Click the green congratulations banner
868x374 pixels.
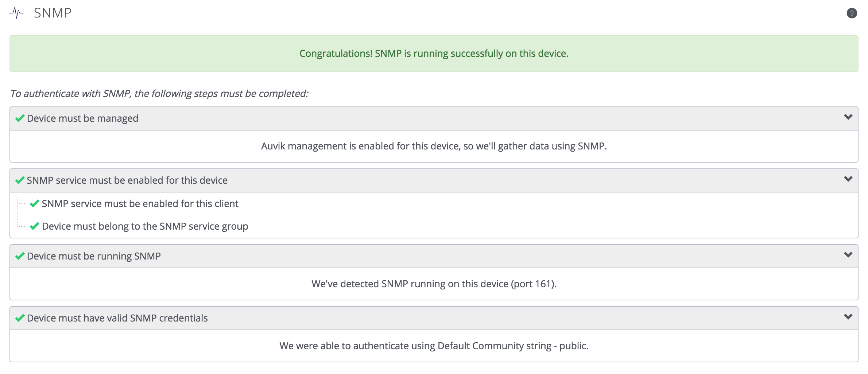click(x=434, y=53)
